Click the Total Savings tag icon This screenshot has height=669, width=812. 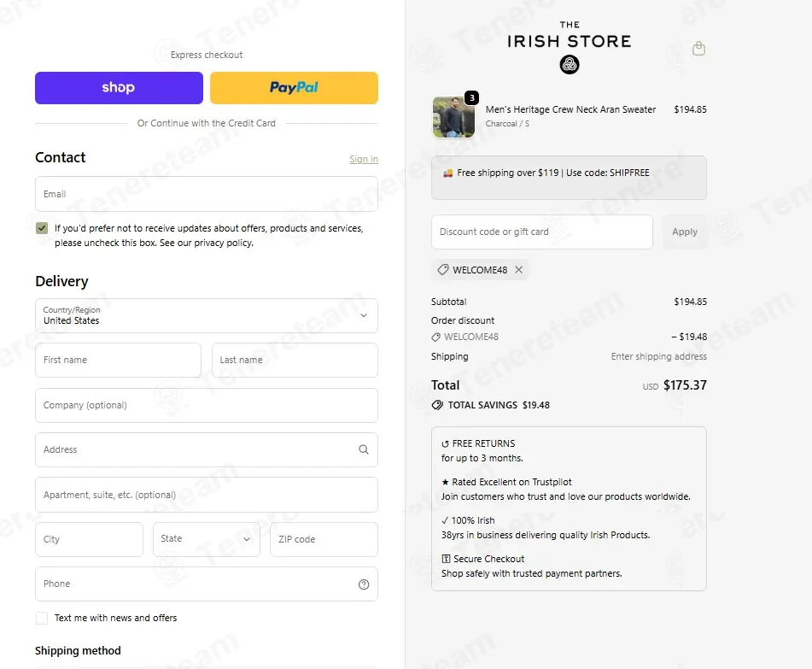click(437, 405)
